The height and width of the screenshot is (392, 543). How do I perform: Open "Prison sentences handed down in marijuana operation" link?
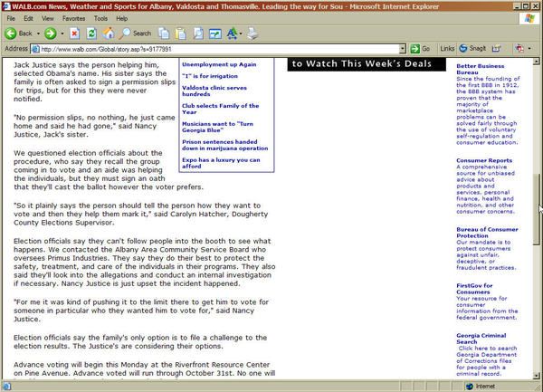[x=225, y=145]
